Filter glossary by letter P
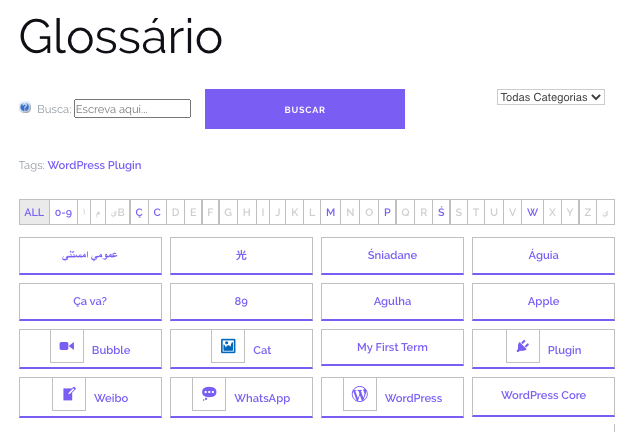This screenshot has height=432, width=632. pyautogui.click(x=387, y=212)
